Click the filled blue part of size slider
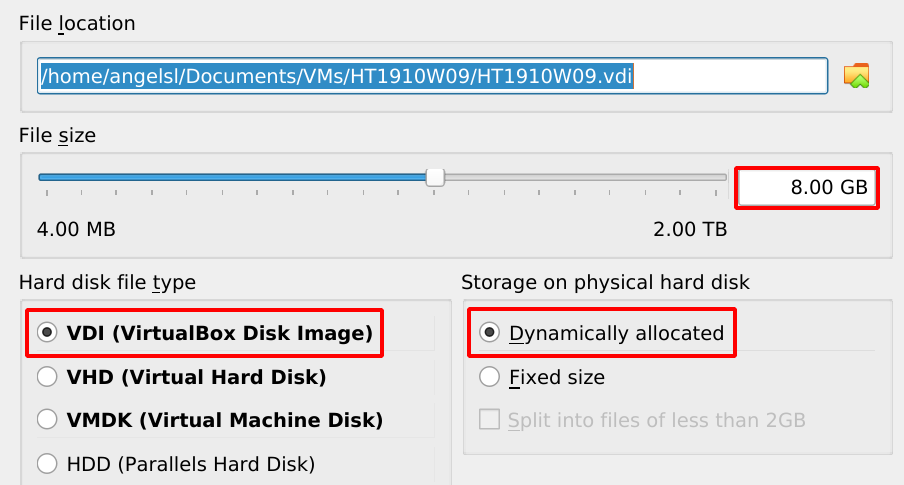Image resolution: width=904 pixels, height=485 pixels. point(230,177)
